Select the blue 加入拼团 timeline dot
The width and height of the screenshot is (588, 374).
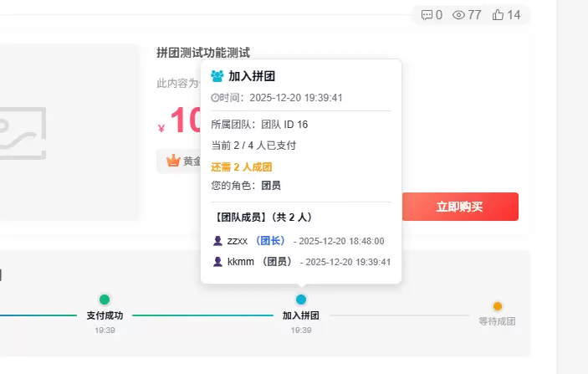click(x=301, y=300)
